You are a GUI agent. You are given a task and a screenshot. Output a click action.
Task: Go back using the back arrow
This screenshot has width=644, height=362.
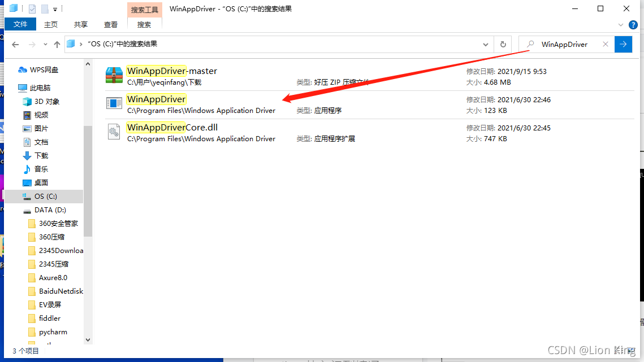(16, 44)
